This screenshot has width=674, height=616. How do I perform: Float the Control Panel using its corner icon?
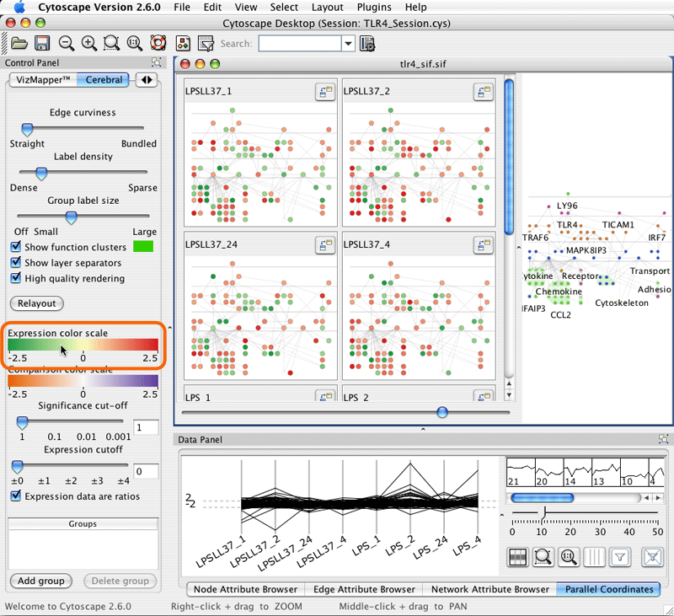(156, 62)
